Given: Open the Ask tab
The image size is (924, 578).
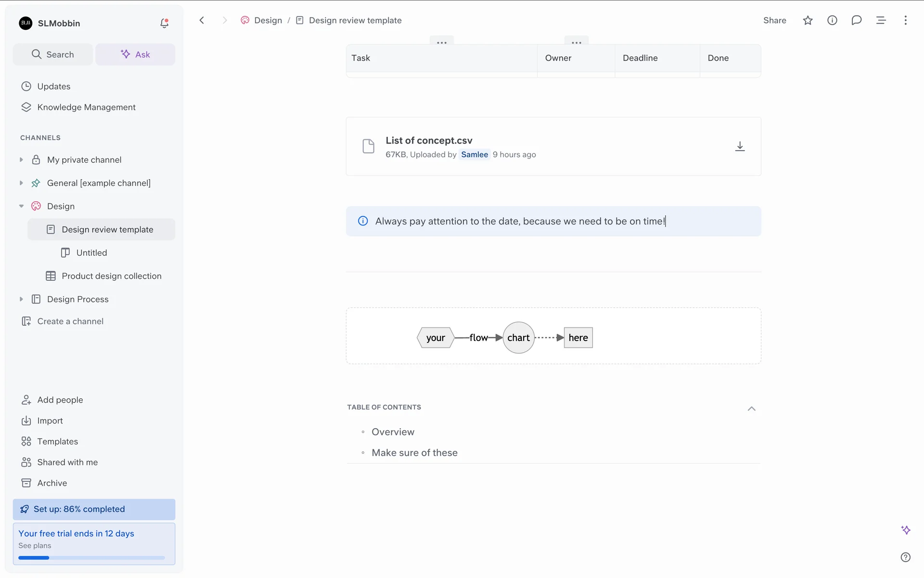Looking at the screenshot, I should [x=135, y=54].
